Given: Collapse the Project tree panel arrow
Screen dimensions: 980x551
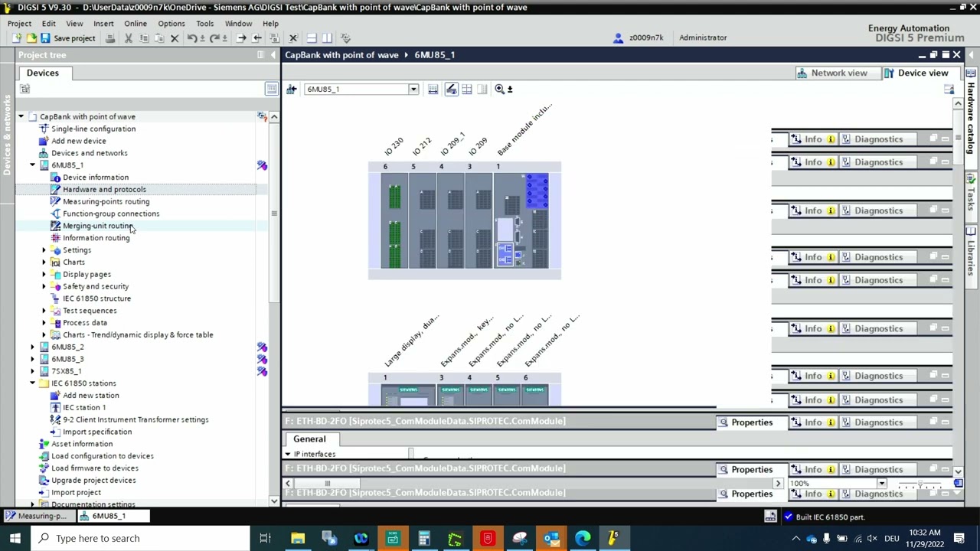Looking at the screenshot, I should click(273, 55).
